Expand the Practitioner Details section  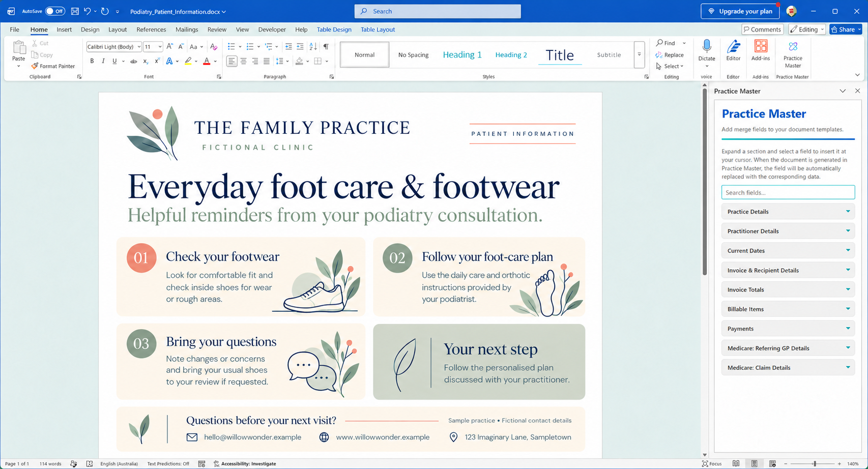pos(788,231)
